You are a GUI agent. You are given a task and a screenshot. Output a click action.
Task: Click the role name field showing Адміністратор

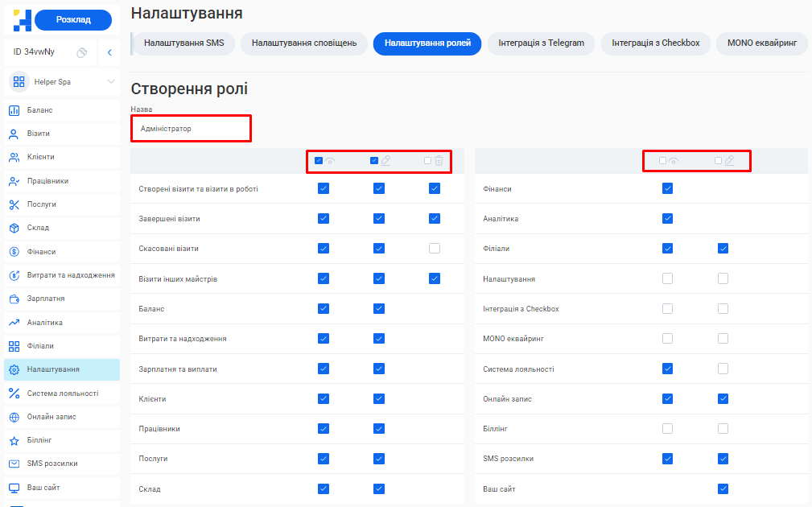click(x=191, y=127)
